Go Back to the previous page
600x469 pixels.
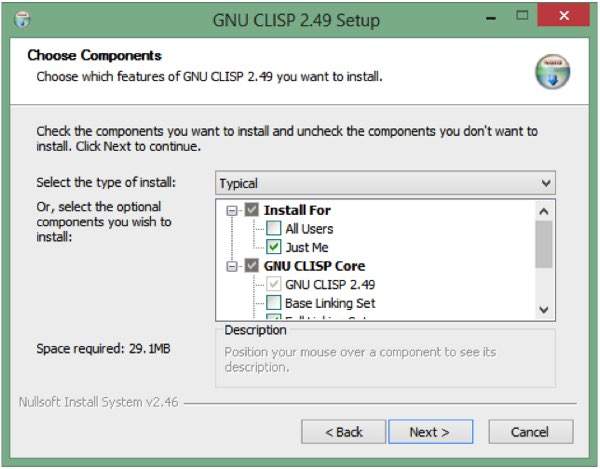tap(344, 432)
